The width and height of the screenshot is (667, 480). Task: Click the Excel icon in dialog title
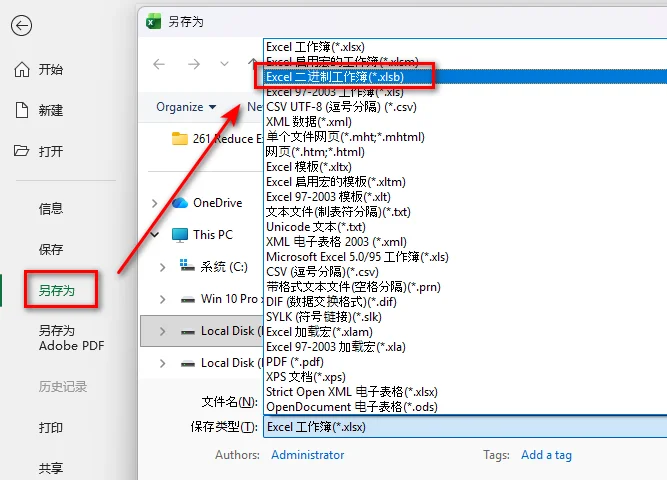tap(153, 21)
